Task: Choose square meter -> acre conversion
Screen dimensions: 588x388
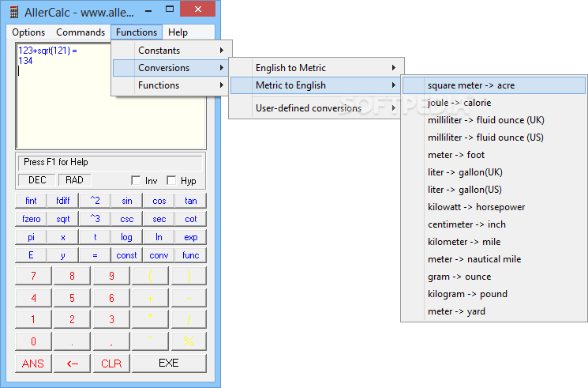Action: pos(494,85)
